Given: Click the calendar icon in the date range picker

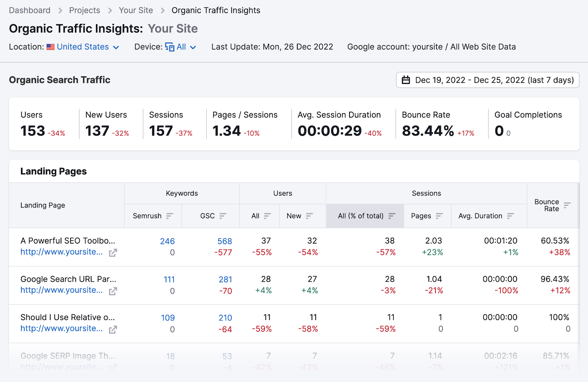Looking at the screenshot, I should 406,80.
